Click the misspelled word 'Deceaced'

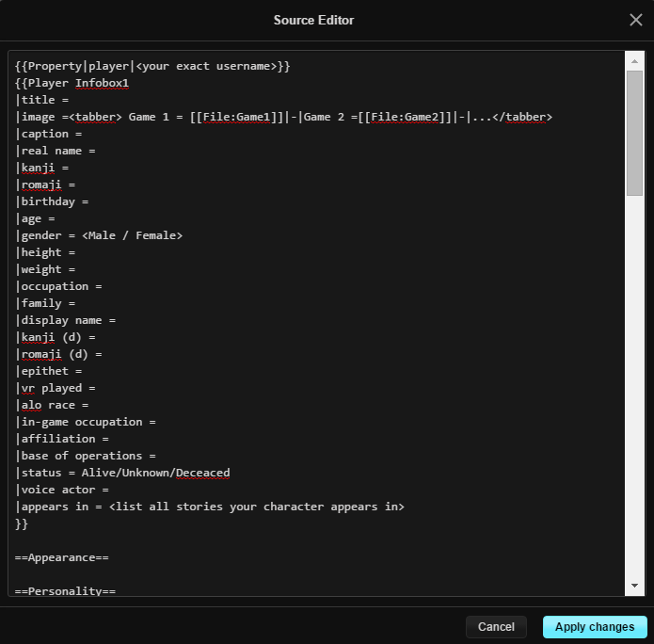tap(202, 473)
